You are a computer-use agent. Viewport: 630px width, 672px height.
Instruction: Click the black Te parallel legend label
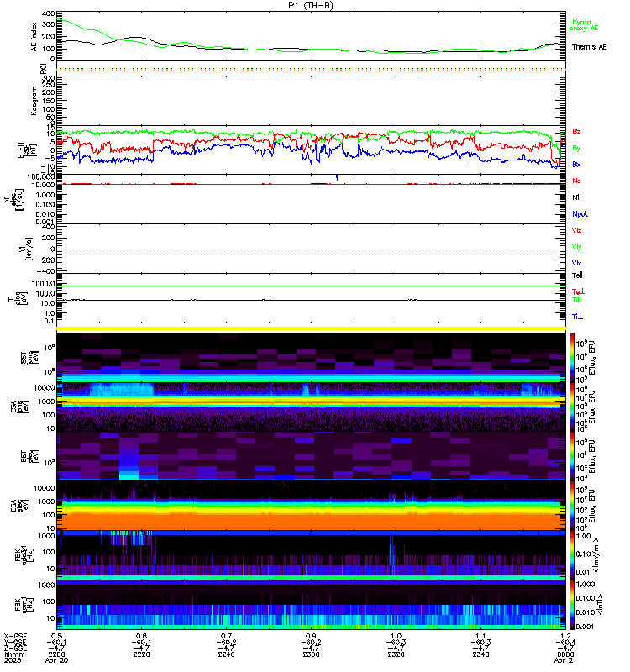577,276
